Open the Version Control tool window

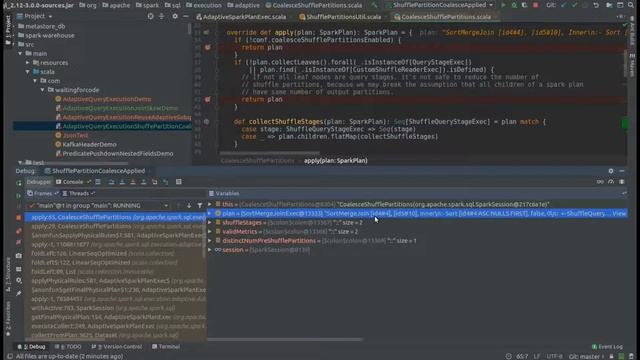click(117, 347)
